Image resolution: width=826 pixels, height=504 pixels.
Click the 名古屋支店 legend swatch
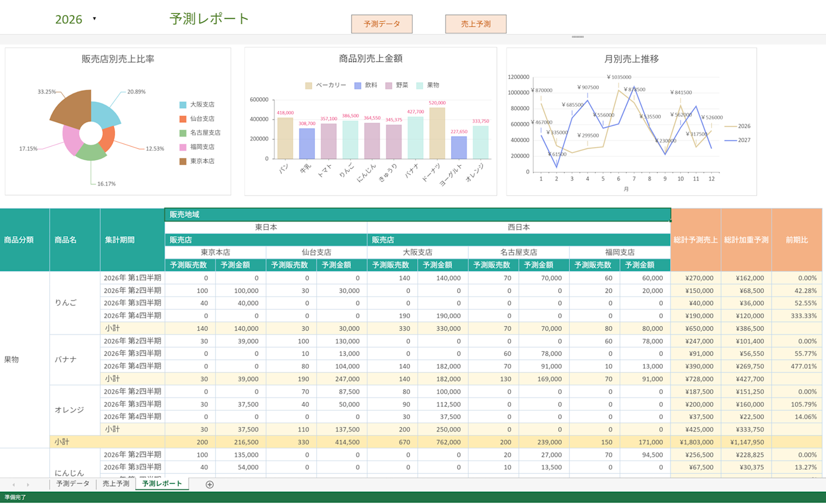coord(183,133)
